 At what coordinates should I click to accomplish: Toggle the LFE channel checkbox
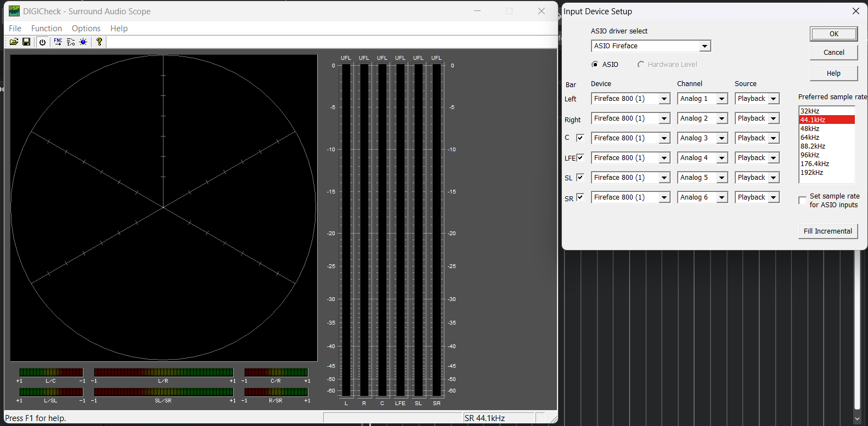point(580,157)
